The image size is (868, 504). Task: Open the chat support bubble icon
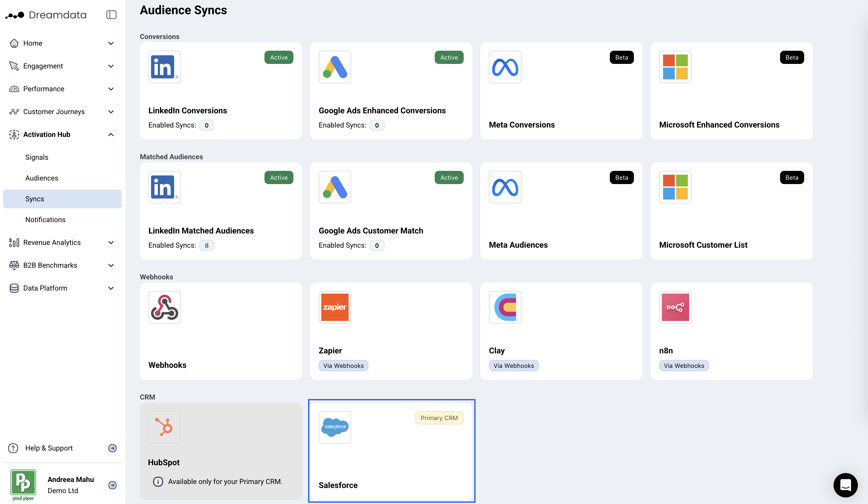tap(845, 485)
